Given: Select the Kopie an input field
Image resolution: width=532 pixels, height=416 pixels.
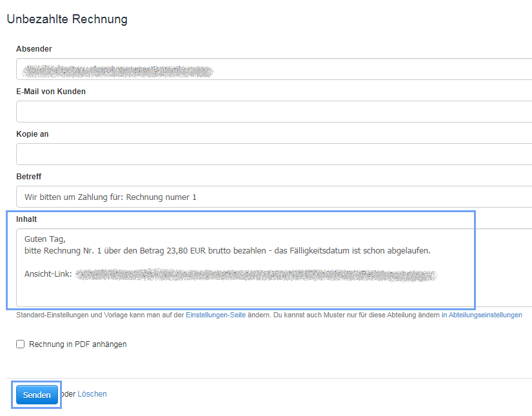Looking at the screenshot, I should click(274, 154).
